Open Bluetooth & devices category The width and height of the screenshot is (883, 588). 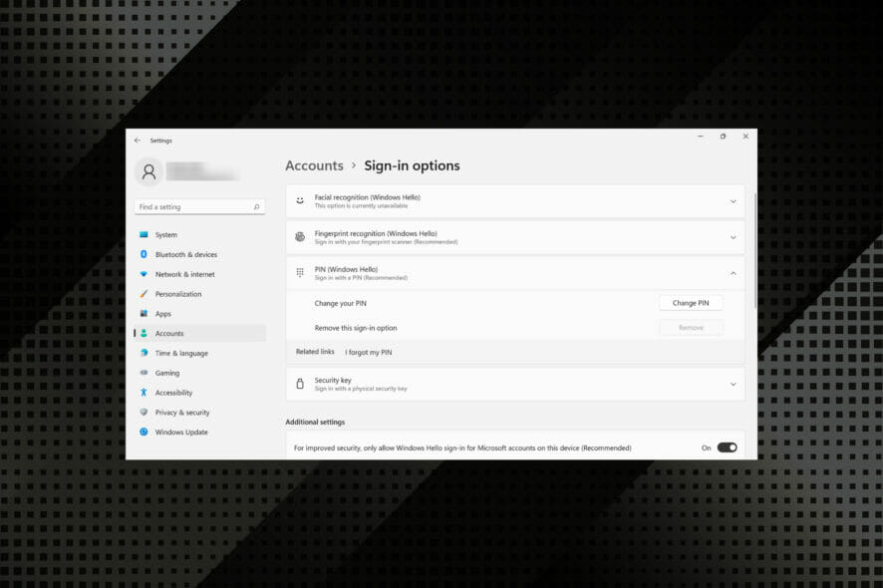200,254
